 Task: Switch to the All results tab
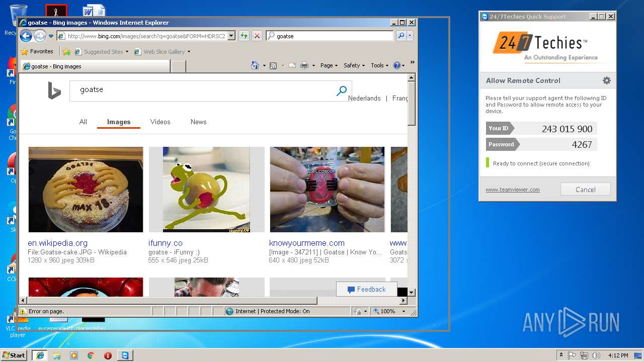point(83,122)
